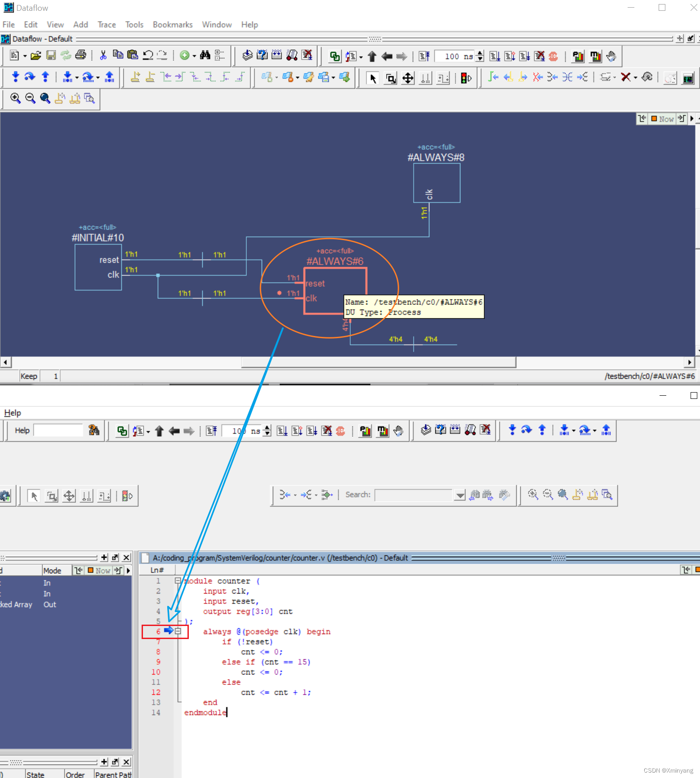Image resolution: width=700 pixels, height=778 pixels.
Task: Open the Add menu
Action: tap(80, 24)
